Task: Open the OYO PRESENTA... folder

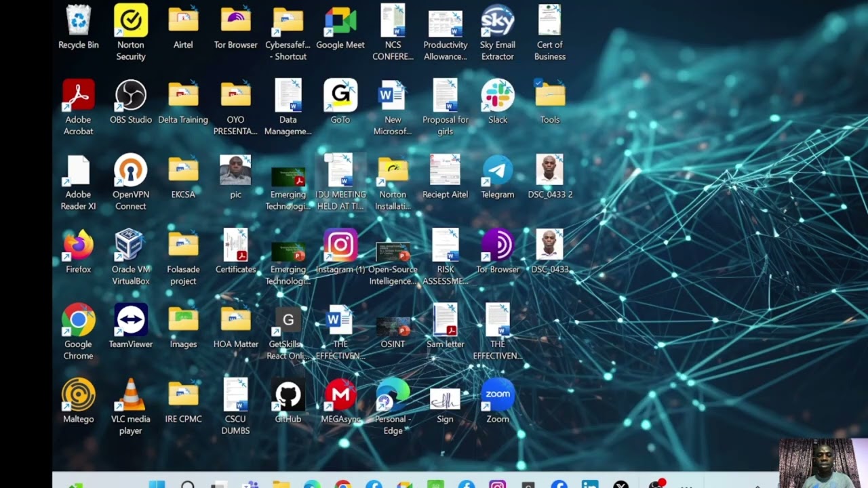Action: tap(235, 95)
